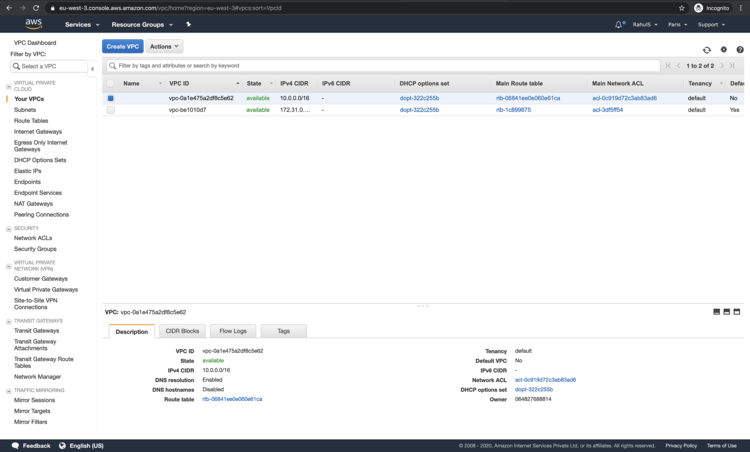Open network ACL acl-3df5ff54 link

click(607, 110)
